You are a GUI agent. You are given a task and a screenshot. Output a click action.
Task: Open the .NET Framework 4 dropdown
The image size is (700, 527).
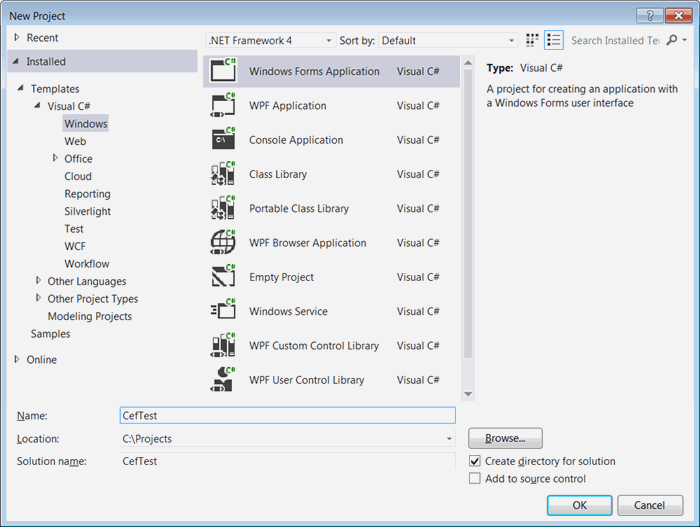271,40
